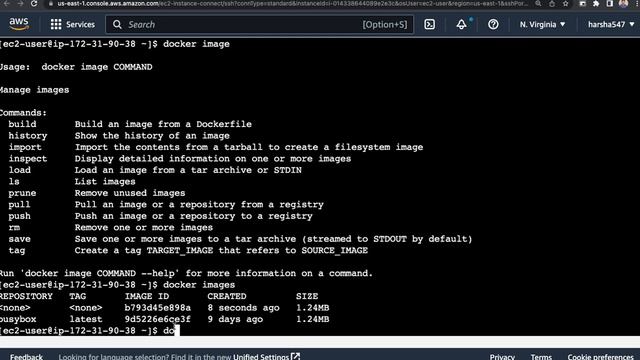Click the 'prune' command text
The height and width of the screenshot is (360, 640).
pos(22,193)
